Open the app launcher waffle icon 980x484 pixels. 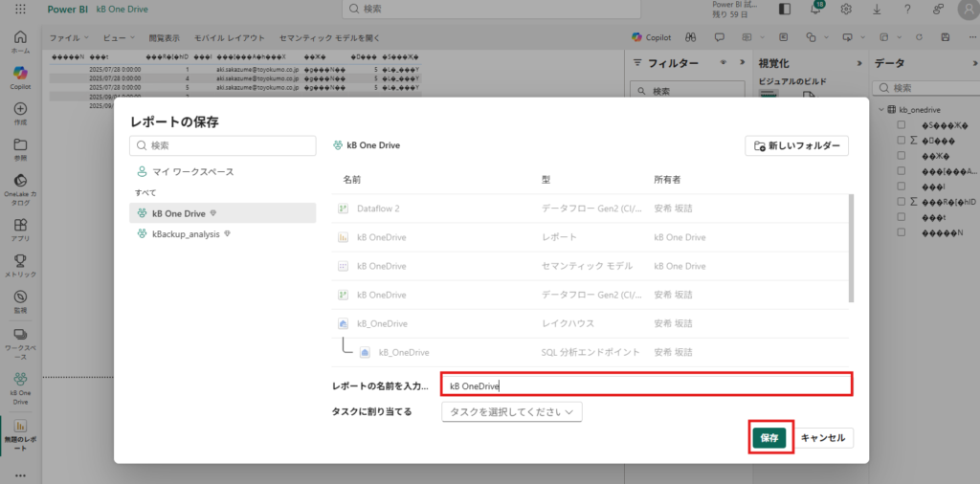[20, 9]
